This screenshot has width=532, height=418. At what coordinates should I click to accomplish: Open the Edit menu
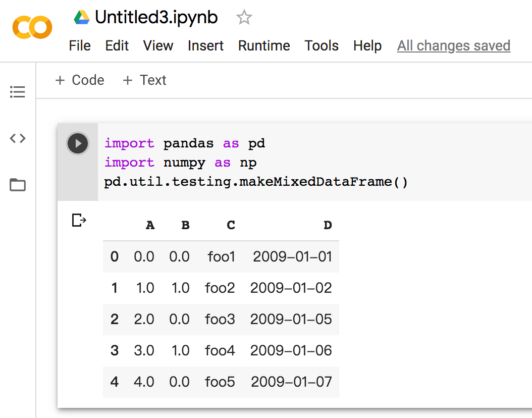click(x=117, y=46)
